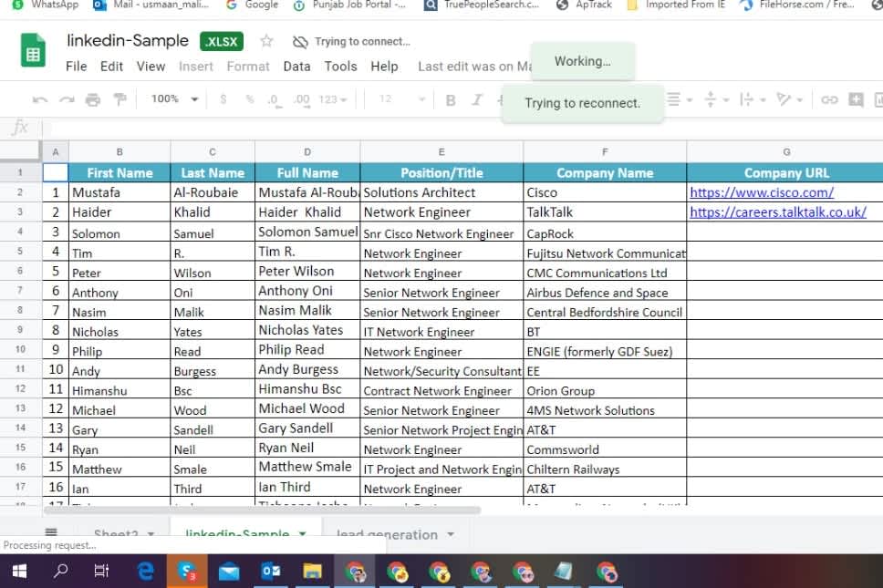
Task: Open the File menu
Action: [77, 67]
